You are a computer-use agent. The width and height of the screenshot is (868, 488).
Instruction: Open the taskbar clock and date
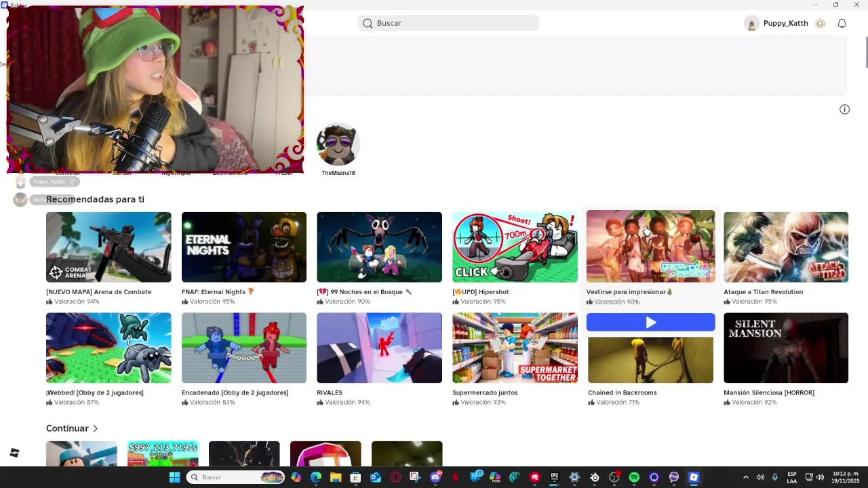[x=846, y=477]
